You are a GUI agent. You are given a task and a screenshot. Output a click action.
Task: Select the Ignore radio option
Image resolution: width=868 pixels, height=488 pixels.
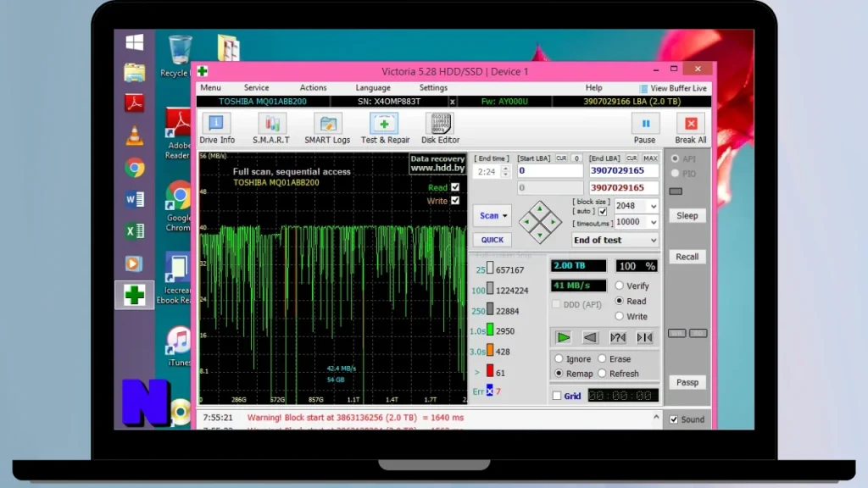559,358
